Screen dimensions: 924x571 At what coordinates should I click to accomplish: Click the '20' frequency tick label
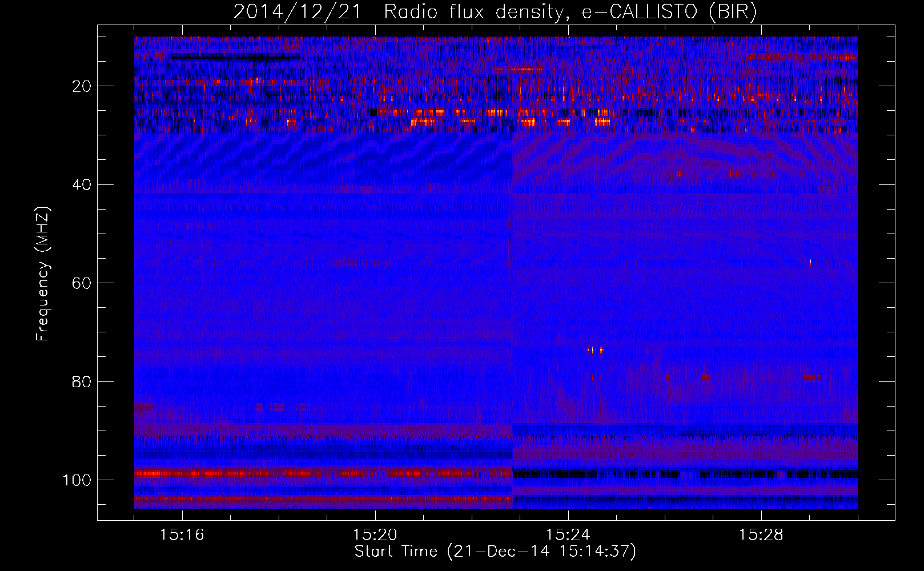83,86
